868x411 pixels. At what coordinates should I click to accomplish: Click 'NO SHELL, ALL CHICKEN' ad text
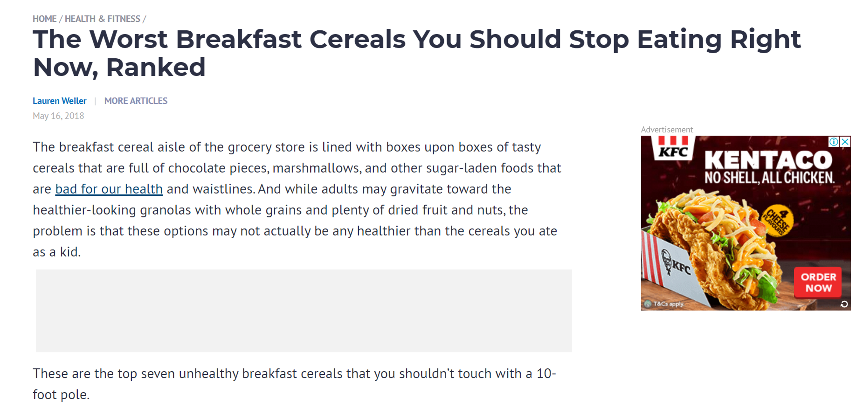pyautogui.click(x=770, y=177)
